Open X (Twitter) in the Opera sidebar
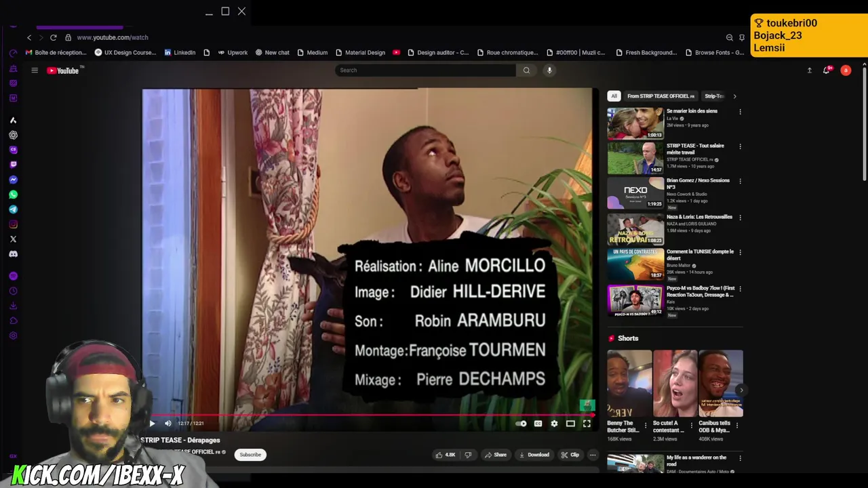 (x=13, y=239)
